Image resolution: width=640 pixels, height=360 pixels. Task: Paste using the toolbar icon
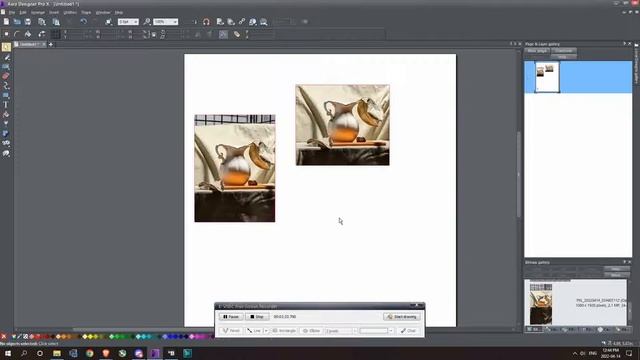point(56,22)
